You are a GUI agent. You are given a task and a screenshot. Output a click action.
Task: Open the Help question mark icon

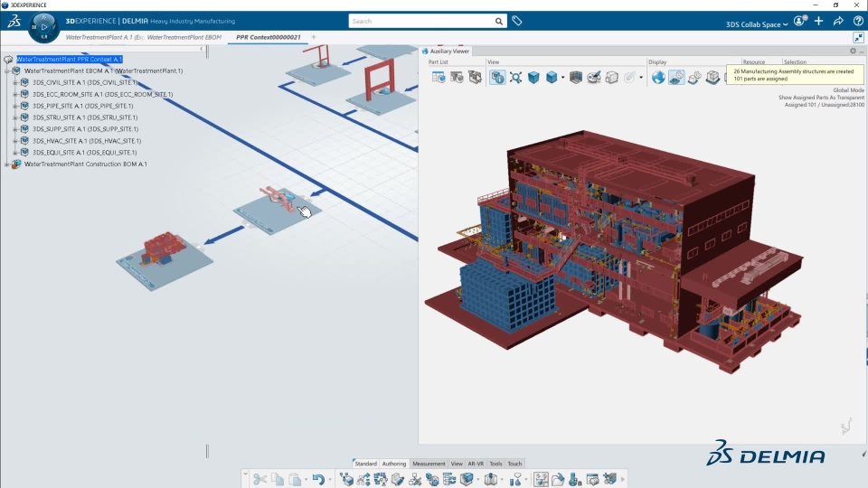(x=858, y=21)
